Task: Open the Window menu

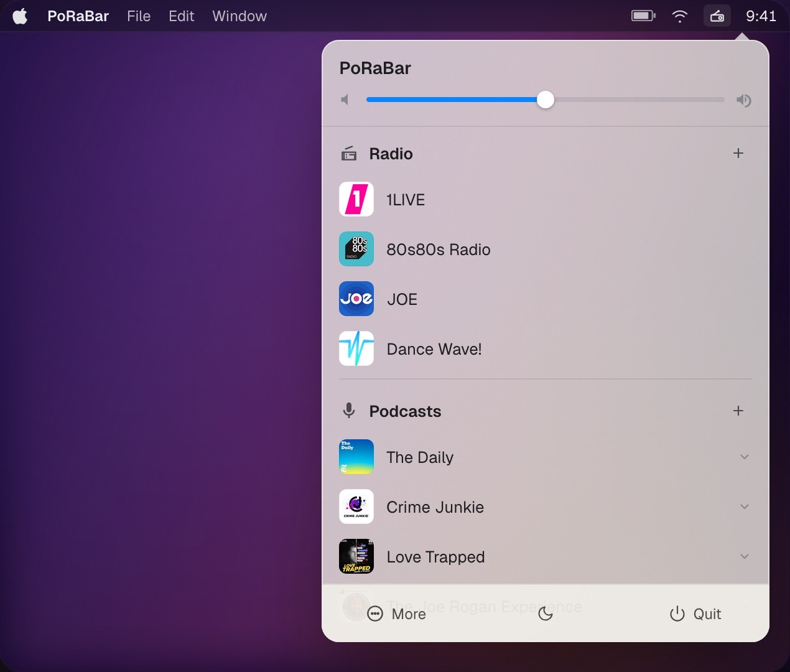Action: (x=239, y=16)
